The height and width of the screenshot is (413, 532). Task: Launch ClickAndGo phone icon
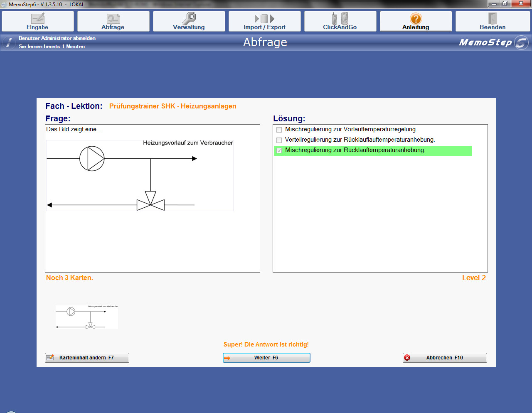click(x=340, y=19)
